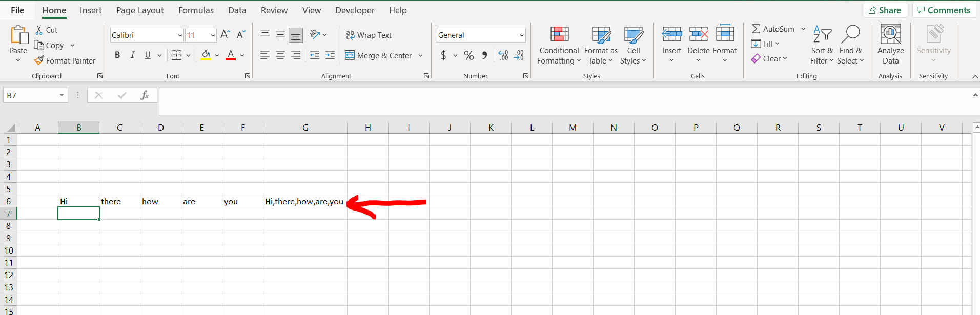The height and width of the screenshot is (315, 980).
Task: Open the Page Layout tab
Action: point(140,10)
